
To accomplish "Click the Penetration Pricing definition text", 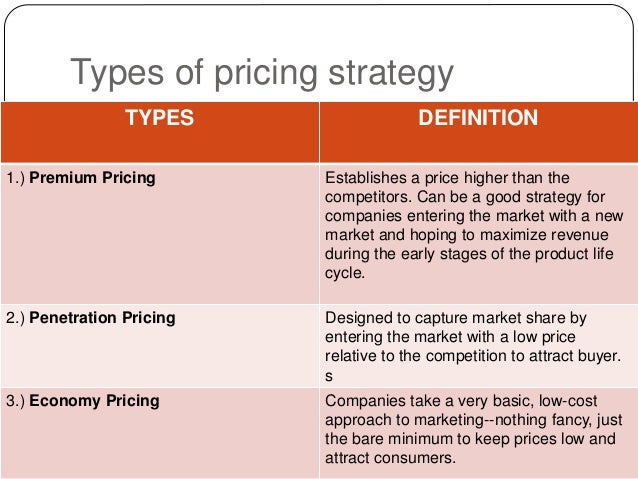I will click(477, 345).
